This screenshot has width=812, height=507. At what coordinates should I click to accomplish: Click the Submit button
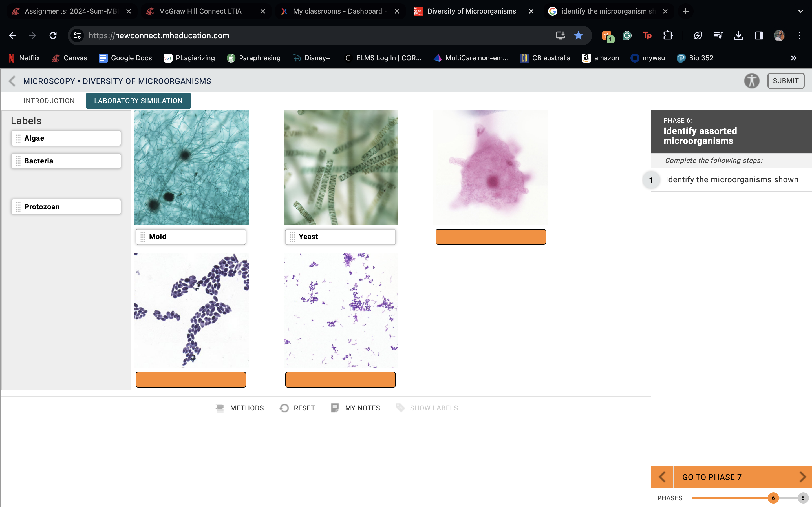pyautogui.click(x=785, y=81)
